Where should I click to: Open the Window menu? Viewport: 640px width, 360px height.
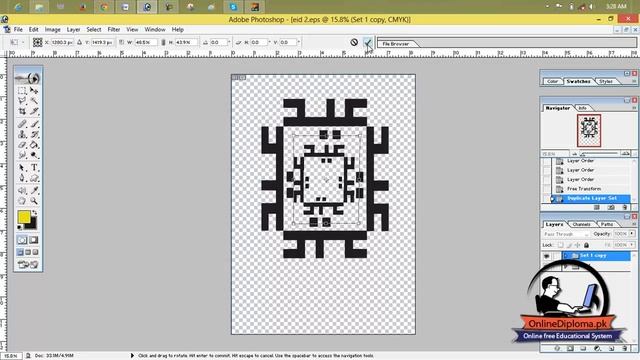point(155,29)
